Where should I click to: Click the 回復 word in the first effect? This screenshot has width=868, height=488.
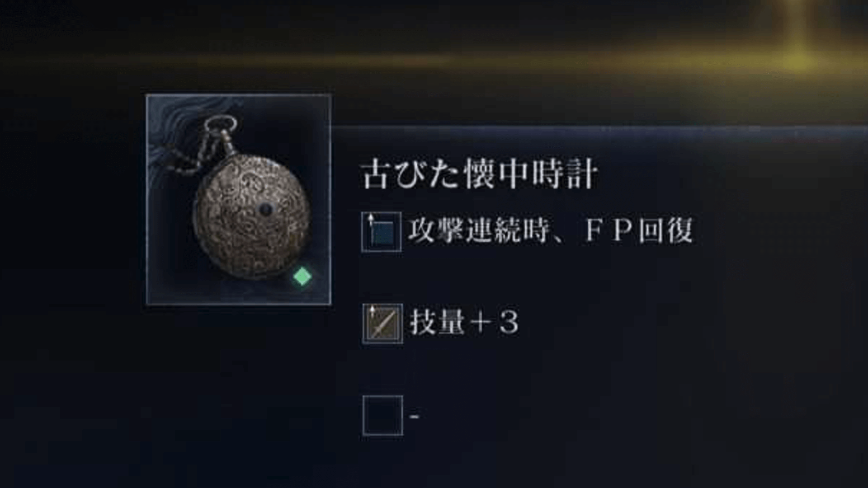[665, 230]
